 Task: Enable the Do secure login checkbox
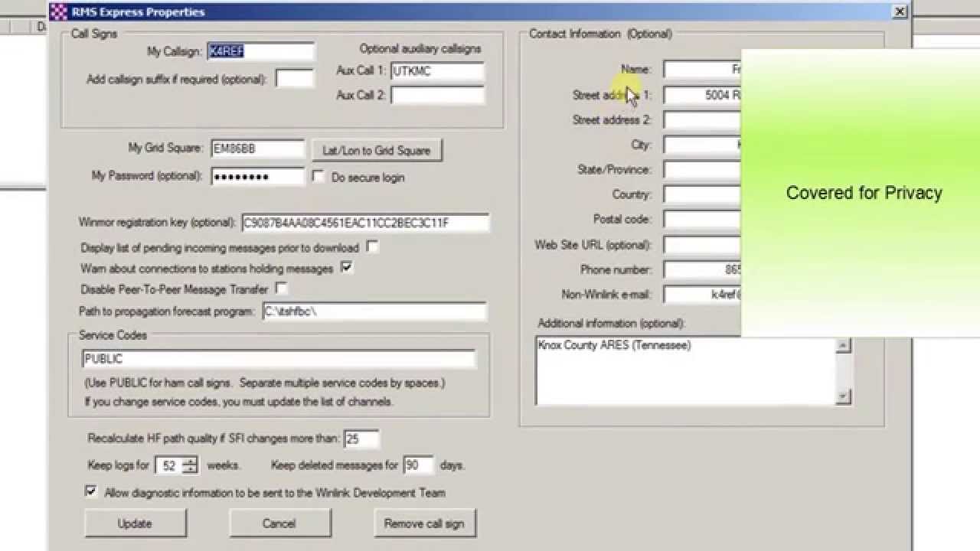[318, 177]
